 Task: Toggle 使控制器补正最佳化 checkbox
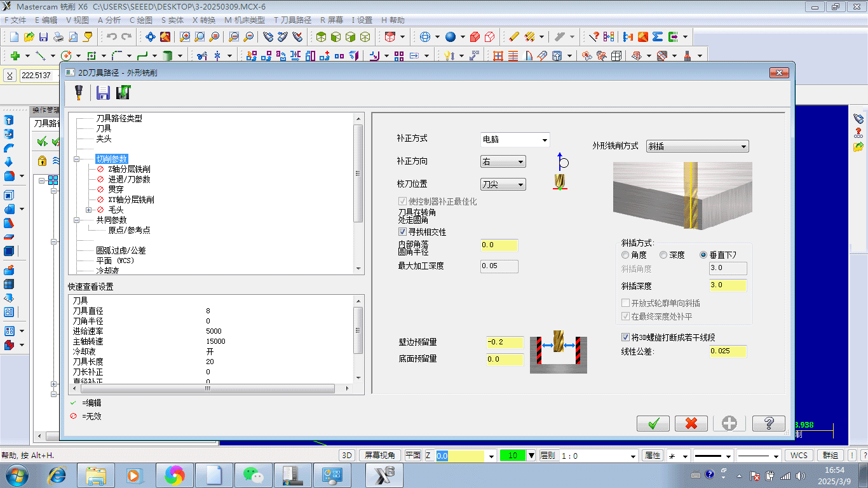[x=402, y=201]
